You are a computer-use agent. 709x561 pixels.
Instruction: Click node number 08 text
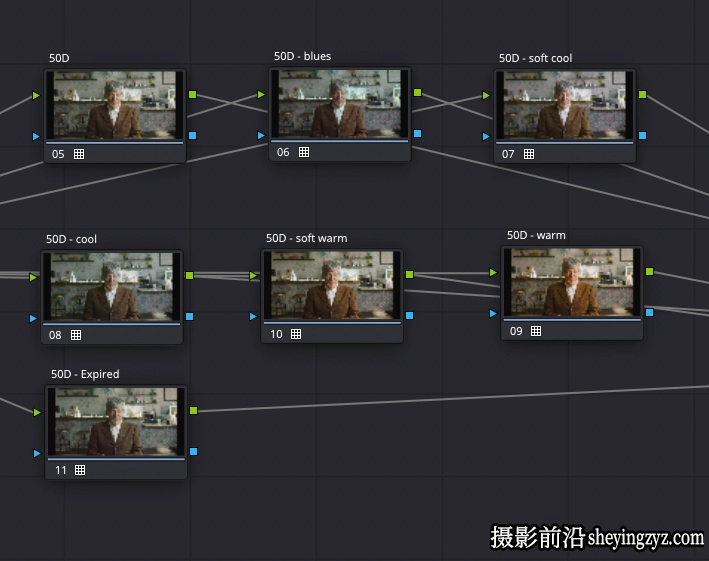[x=55, y=335]
